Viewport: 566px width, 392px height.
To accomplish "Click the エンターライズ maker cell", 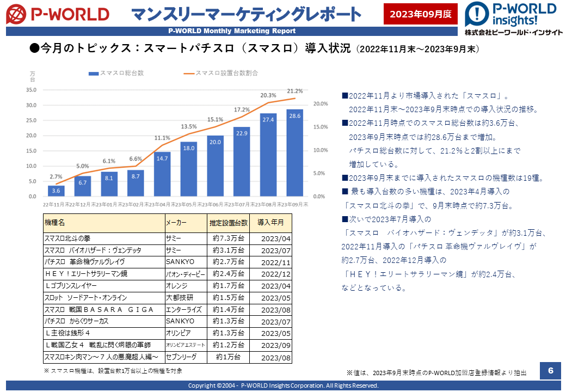I will click(186, 310).
